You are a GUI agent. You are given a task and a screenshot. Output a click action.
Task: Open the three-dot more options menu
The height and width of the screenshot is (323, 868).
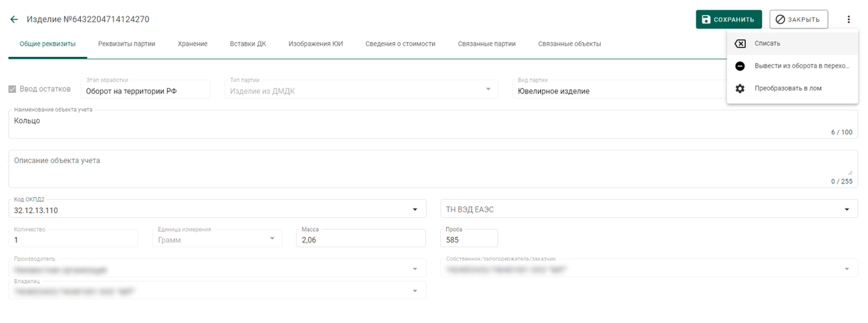coord(848,20)
